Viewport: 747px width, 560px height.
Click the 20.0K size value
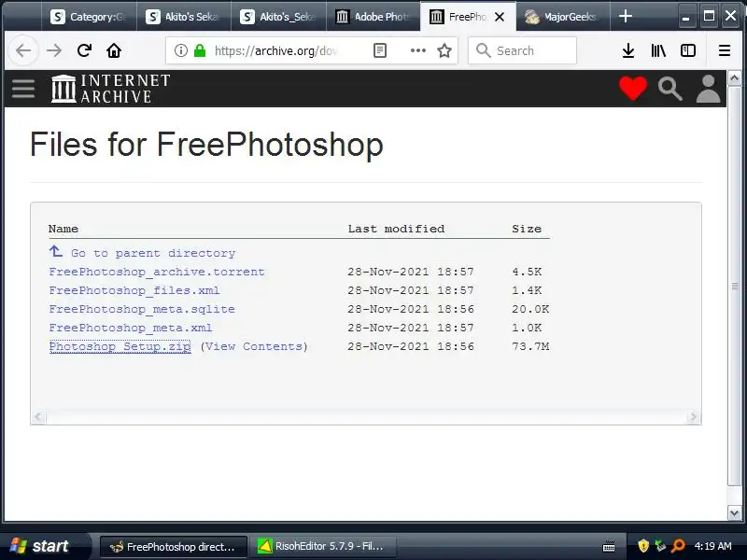(530, 309)
